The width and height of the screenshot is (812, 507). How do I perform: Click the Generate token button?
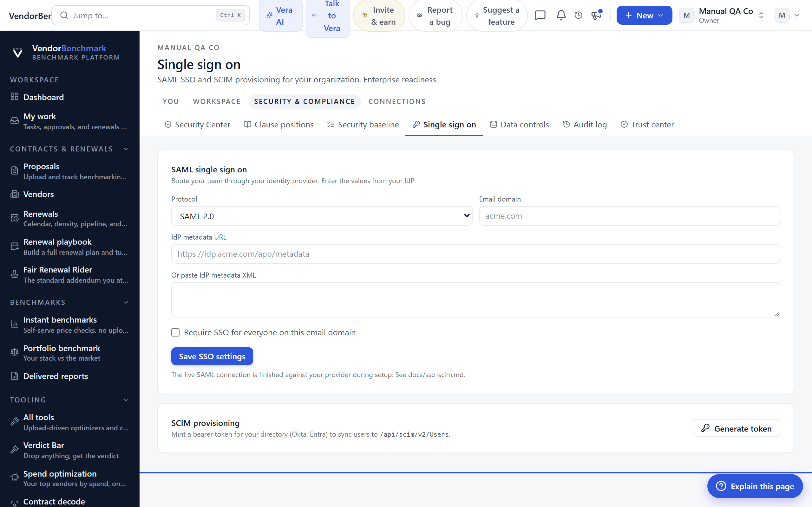tap(736, 428)
